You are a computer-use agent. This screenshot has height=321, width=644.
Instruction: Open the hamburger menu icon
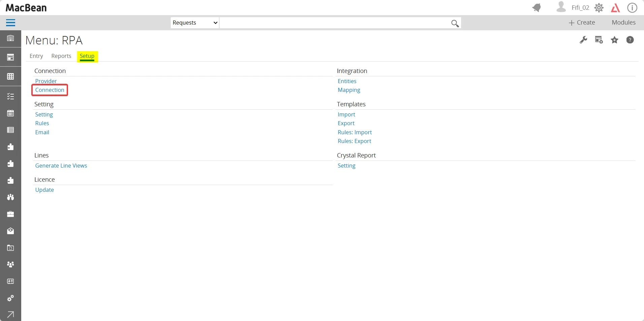[10, 23]
